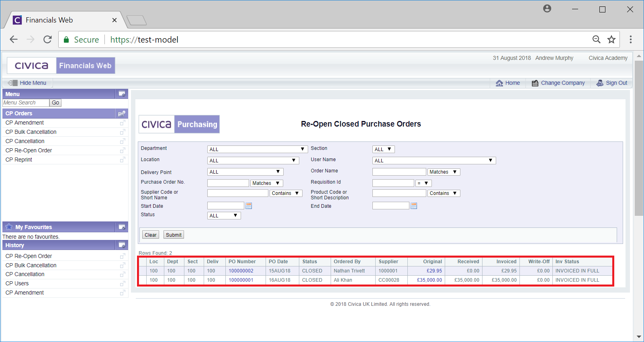
Task: Select CP Cancellation in CP Orders menu
Action: [25, 141]
